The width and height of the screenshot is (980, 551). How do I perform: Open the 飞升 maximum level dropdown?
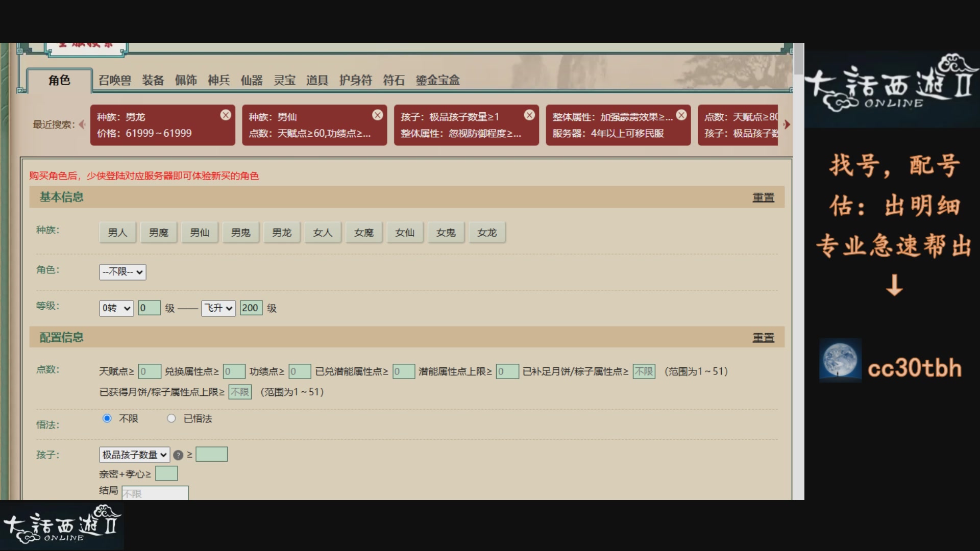pyautogui.click(x=218, y=308)
